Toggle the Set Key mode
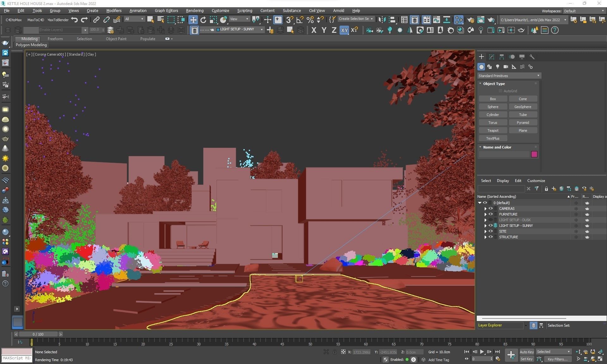The height and width of the screenshot is (364, 607). point(526,359)
